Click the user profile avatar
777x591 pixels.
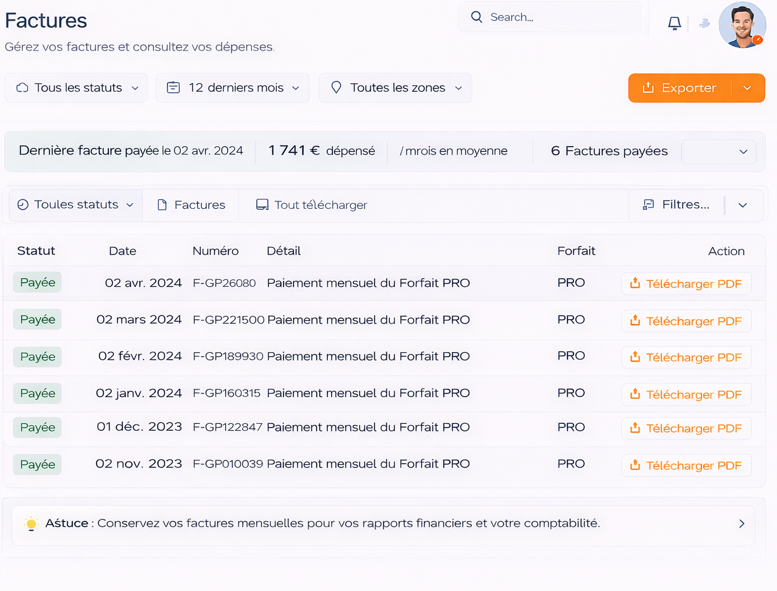[741, 25]
